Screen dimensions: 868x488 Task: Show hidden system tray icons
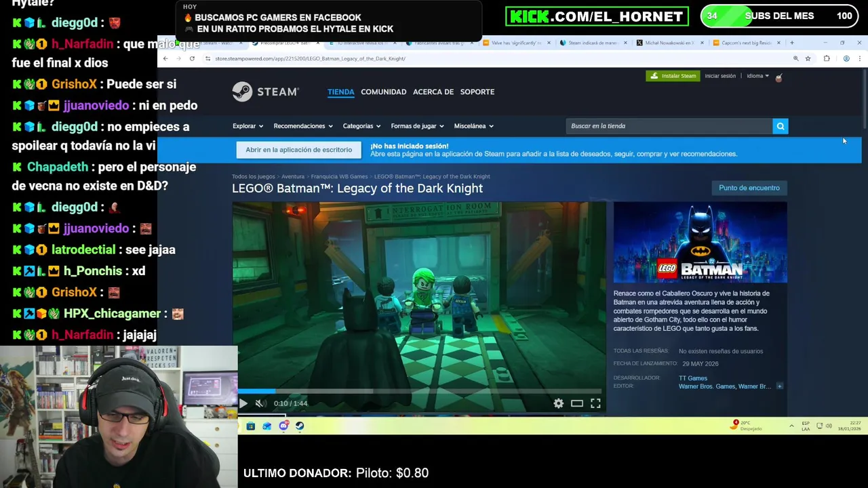(791, 426)
